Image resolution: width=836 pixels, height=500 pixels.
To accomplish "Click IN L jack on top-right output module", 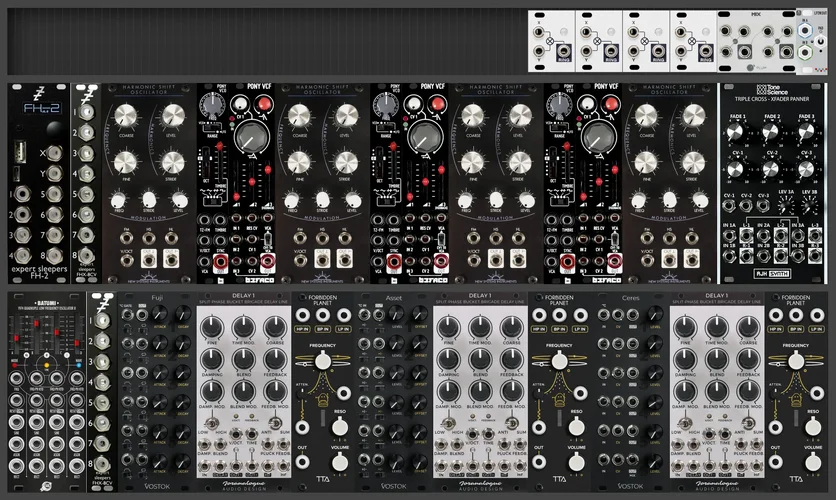I will pyautogui.click(x=805, y=30).
